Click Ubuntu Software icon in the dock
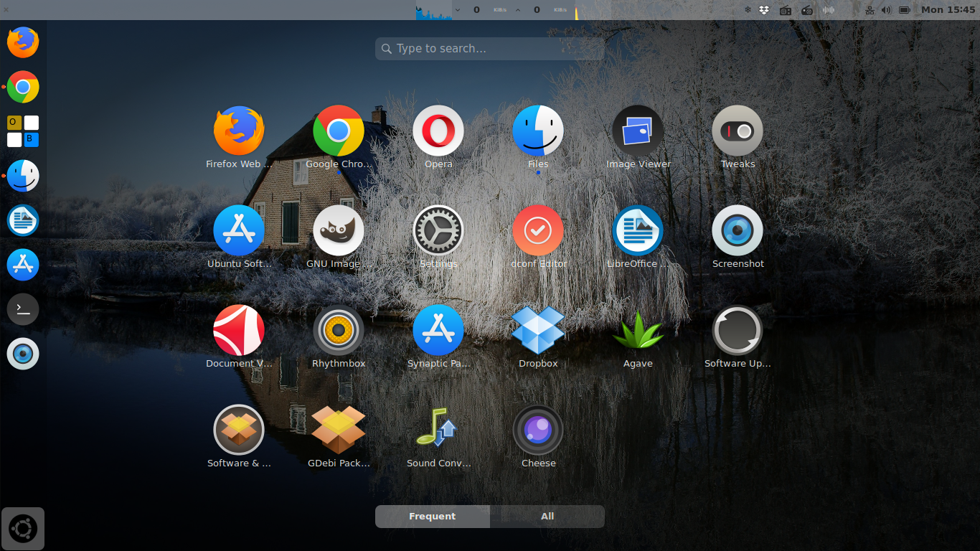Image resolution: width=980 pixels, height=551 pixels. (x=23, y=265)
